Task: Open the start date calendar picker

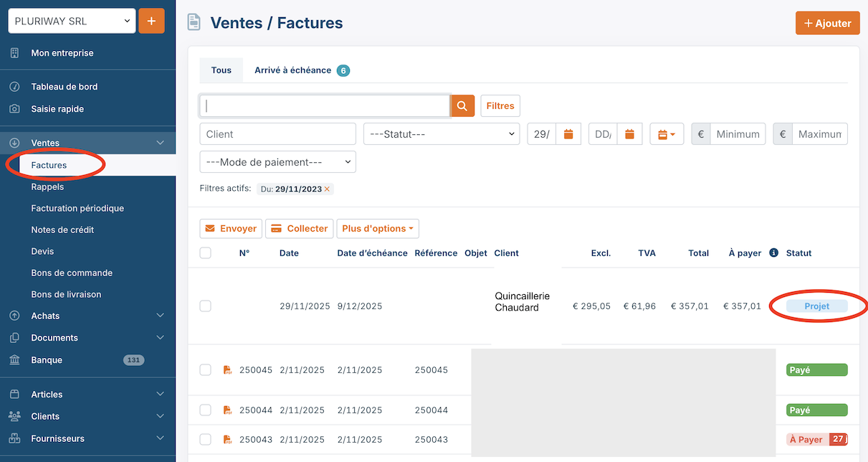Action: pyautogui.click(x=568, y=134)
